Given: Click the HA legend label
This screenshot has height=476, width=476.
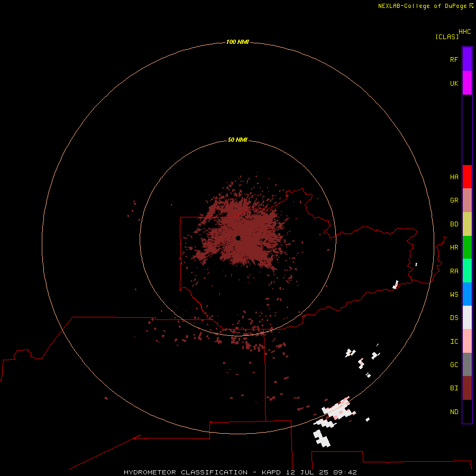Looking at the screenshot, I should tap(454, 177).
